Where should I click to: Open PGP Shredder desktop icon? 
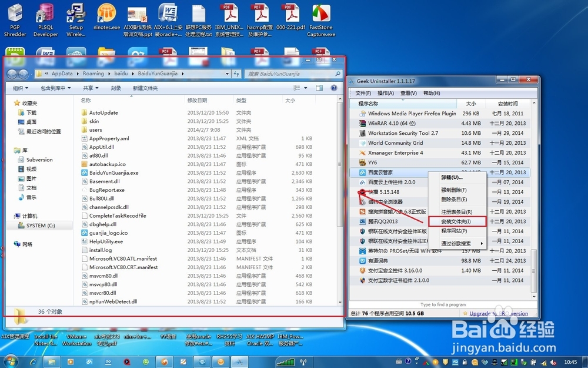click(15, 20)
